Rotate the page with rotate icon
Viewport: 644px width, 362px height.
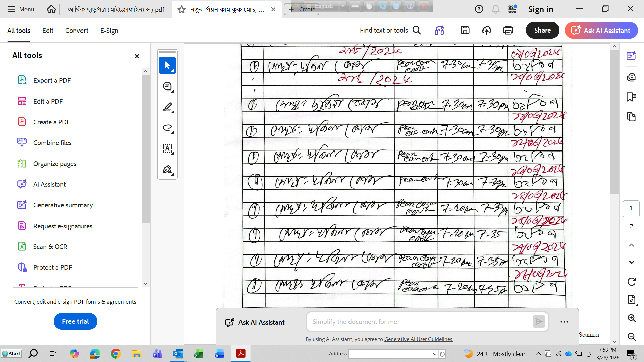(631, 282)
